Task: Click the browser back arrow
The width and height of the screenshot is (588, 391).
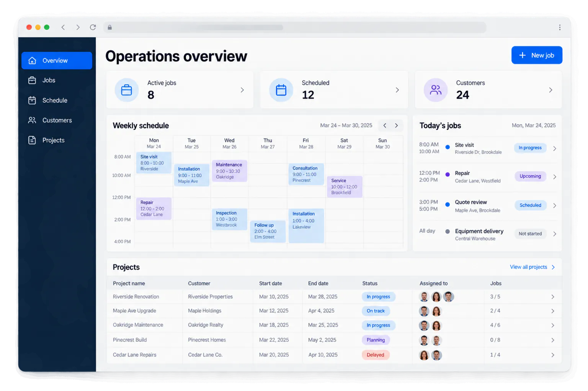Action: [63, 27]
